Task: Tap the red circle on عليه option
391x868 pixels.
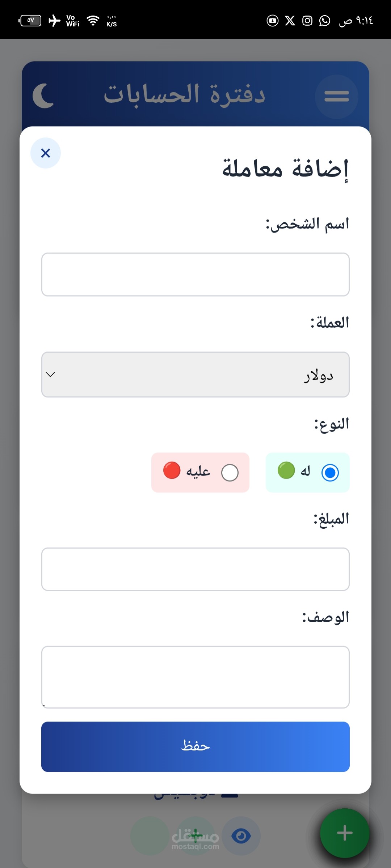Action: 172,470
